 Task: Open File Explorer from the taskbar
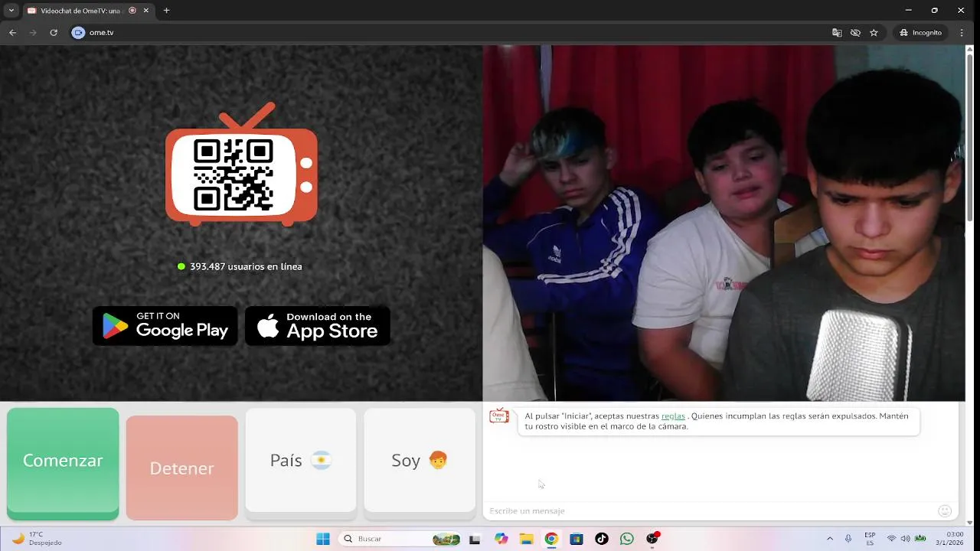pyautogui.click(x=526, y=539)
